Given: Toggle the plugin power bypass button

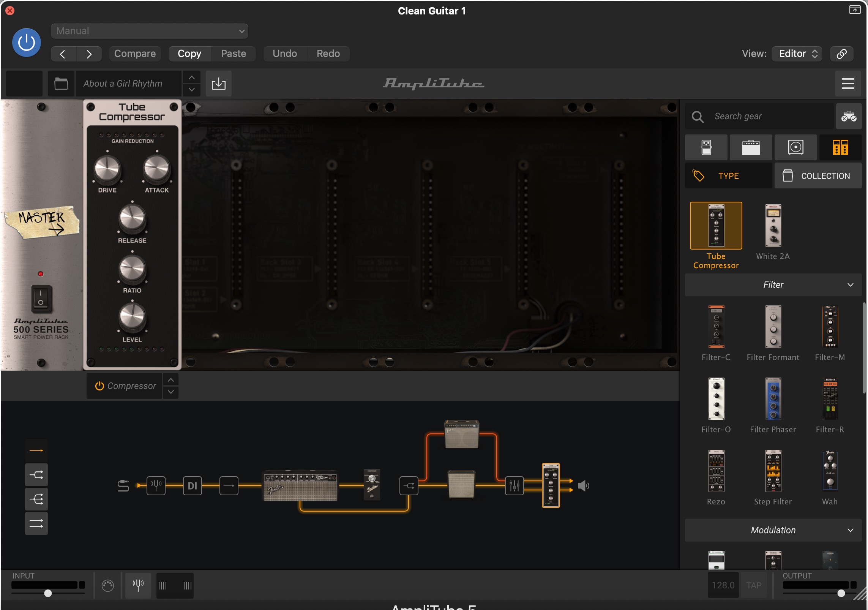Looking at the screenshot, I should pyautogui.click(x=26, y=42).
